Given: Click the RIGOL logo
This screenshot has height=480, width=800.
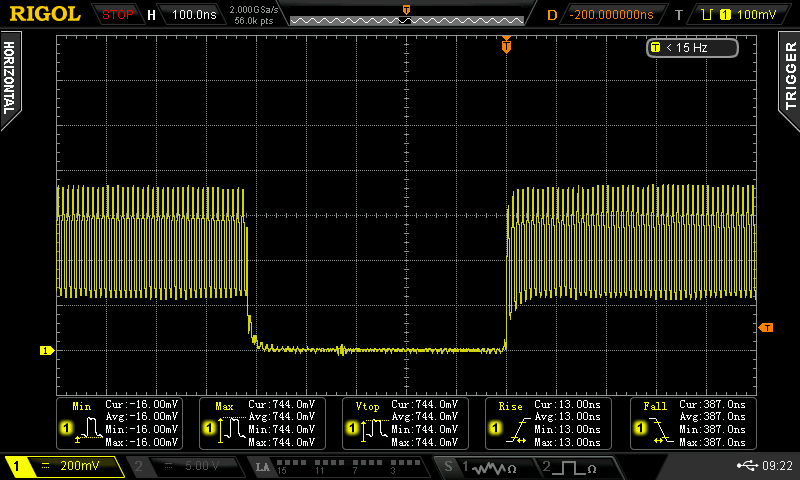Looking at the screenshot, I should (x=45, y=15).
